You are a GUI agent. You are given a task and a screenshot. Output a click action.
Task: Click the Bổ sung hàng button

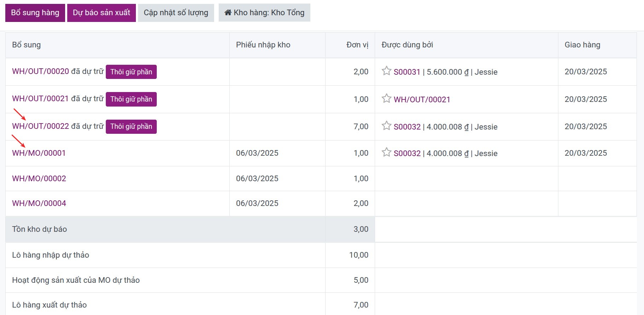(35, 13)
